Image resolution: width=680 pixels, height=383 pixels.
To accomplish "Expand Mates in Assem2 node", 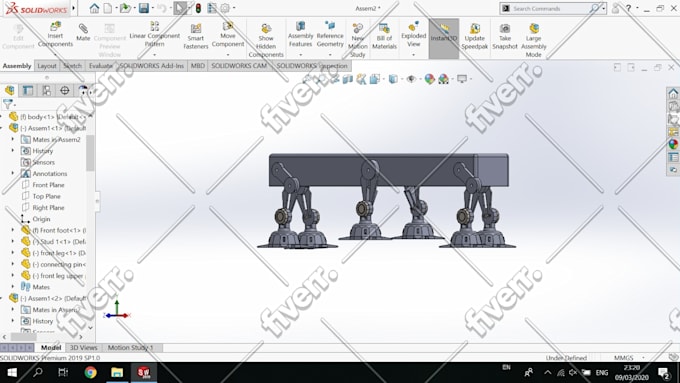I will 13,139.
